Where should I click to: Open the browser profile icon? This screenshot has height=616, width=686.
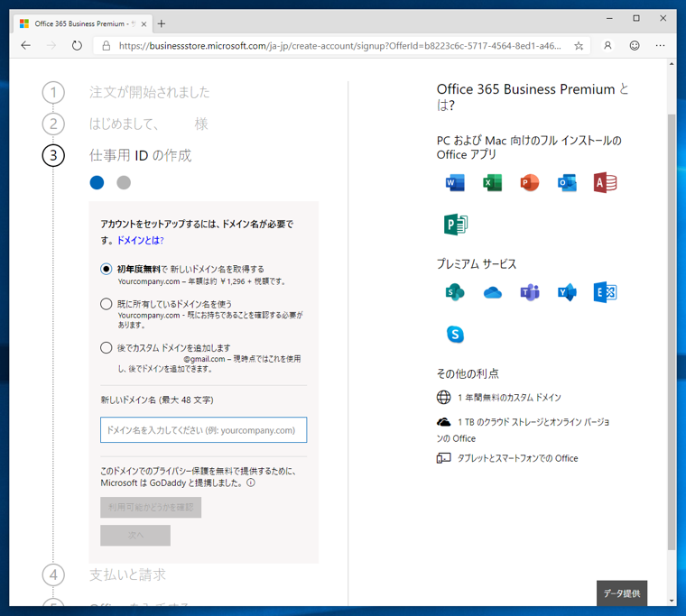coord(607,45)
